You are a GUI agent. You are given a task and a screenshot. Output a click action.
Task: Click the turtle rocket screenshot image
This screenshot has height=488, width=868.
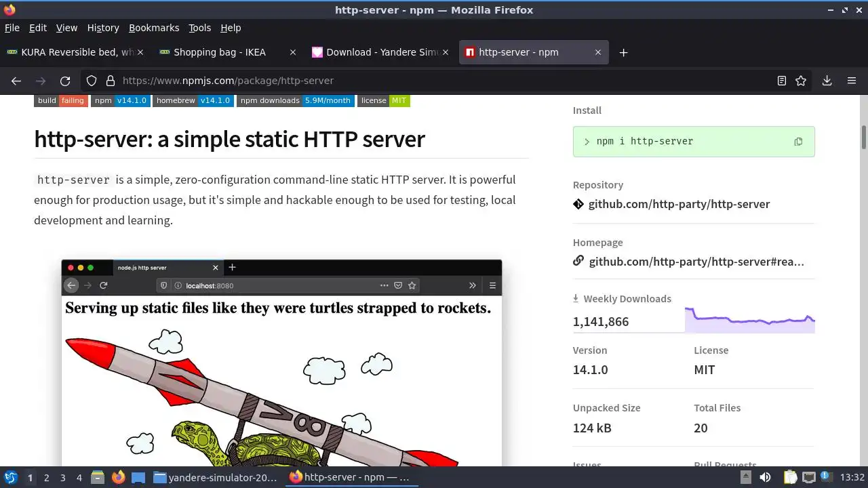coord(281,363)
